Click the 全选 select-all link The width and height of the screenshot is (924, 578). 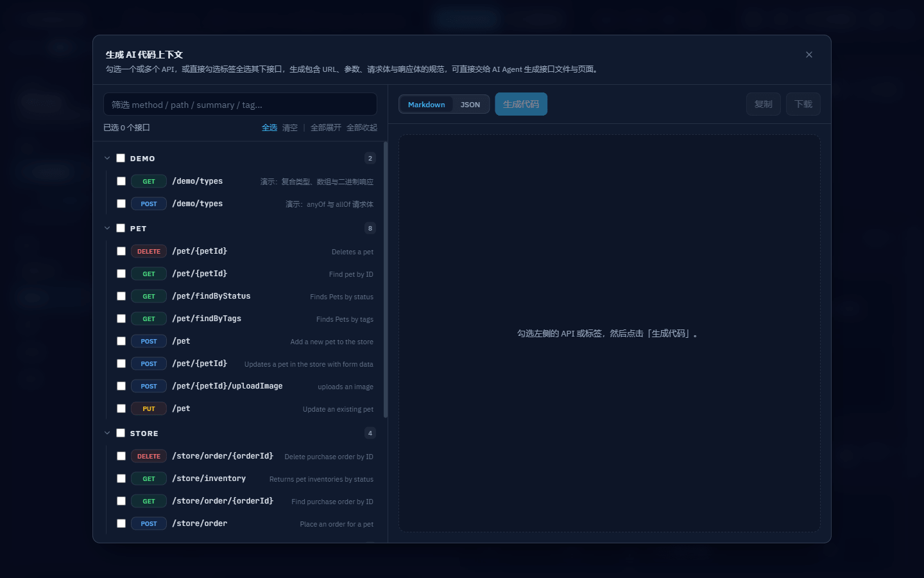pyautogui.click(x=269, y=128)
